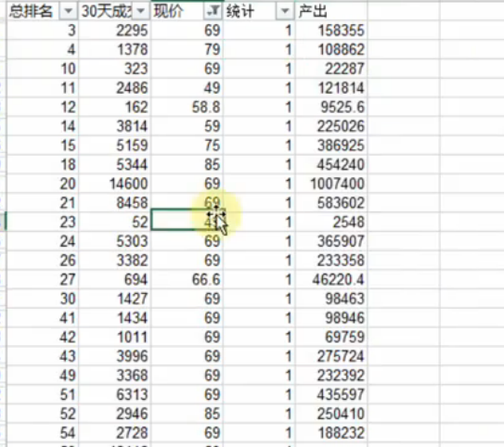Click the 统计 value 1 in rank 20 row
The height and width of the screenshot is (447, 504).
(259, 184)
